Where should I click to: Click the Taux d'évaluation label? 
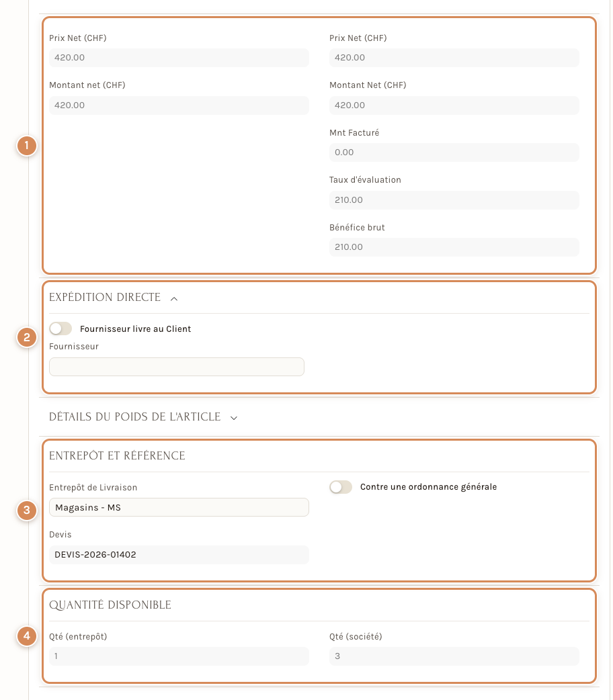point(365,180)
